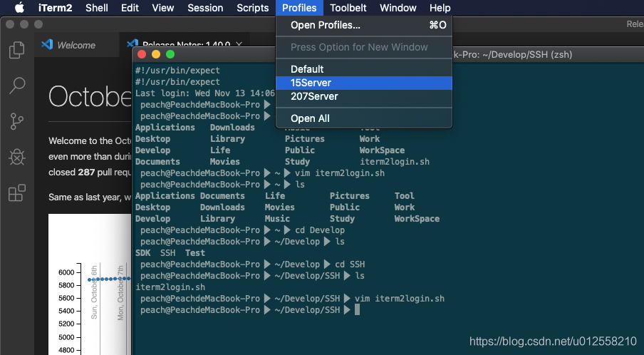Choose Open All profiles

pos(364,118)
